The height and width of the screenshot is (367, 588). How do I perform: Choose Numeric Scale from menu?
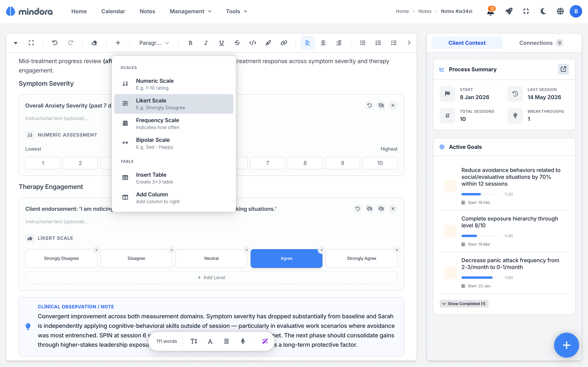(x=174, y=84)
